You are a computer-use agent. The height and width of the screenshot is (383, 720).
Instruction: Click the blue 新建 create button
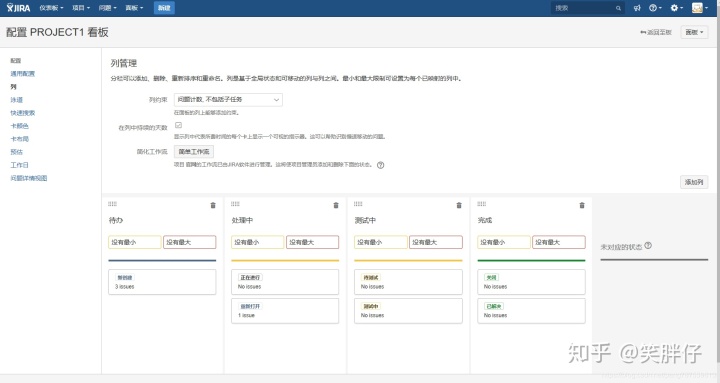164,8
